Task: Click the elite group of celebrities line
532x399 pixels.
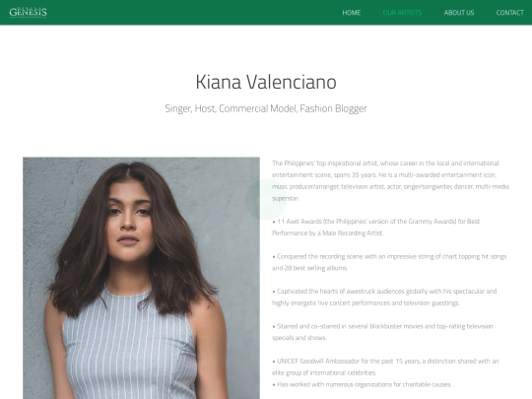Action: tap(324, 372)
